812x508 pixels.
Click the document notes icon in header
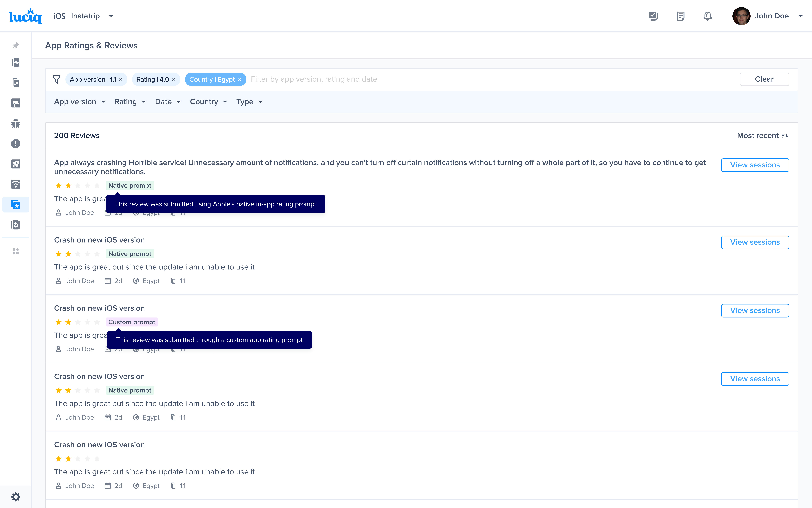[x=680, y=16]
